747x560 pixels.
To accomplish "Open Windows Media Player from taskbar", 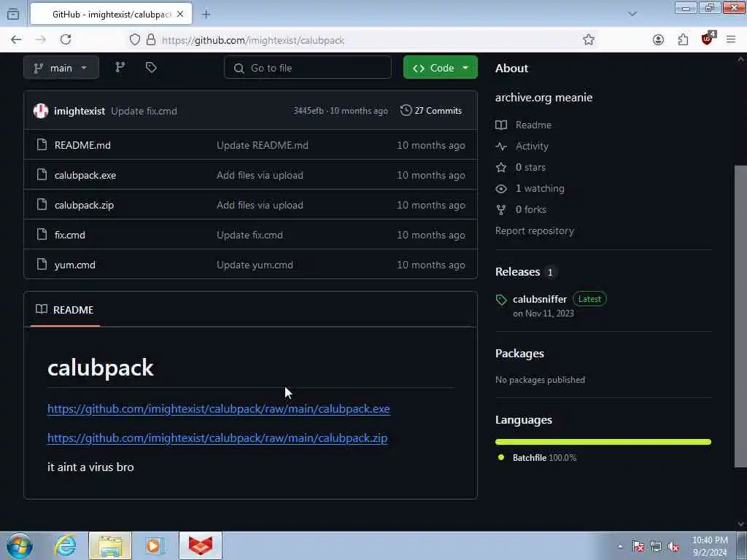I will click(155, 545).
